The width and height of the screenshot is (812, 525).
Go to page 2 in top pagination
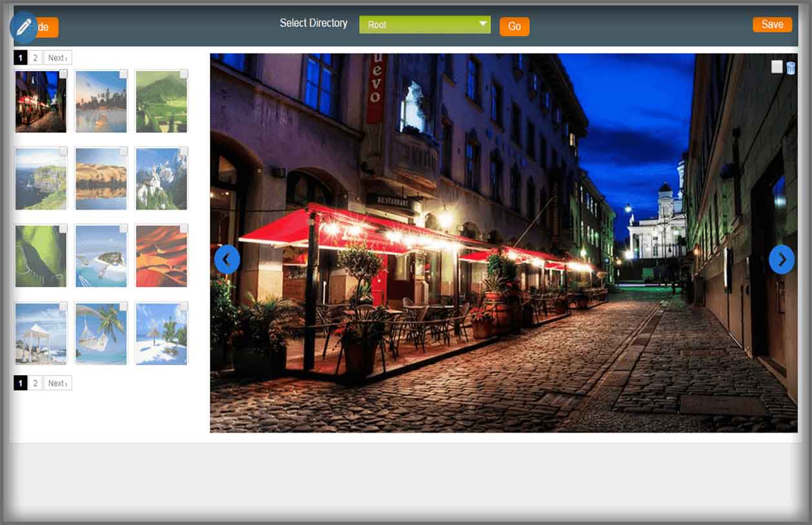tap(36, 58)
